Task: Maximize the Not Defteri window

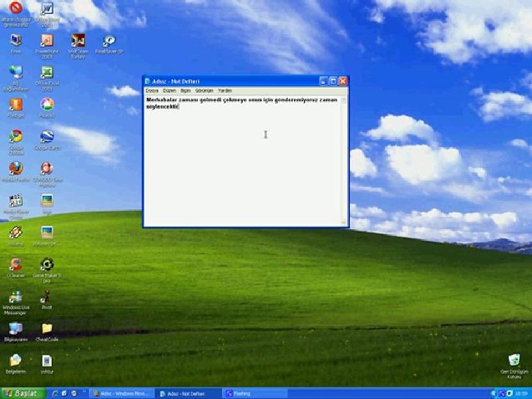Action: 333,81
